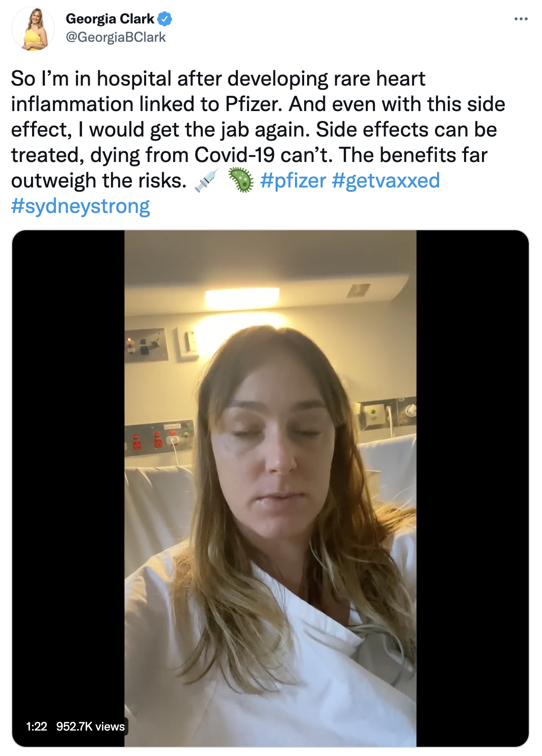Click the 1:22 video duration label
542x756 pixels.
37,726
